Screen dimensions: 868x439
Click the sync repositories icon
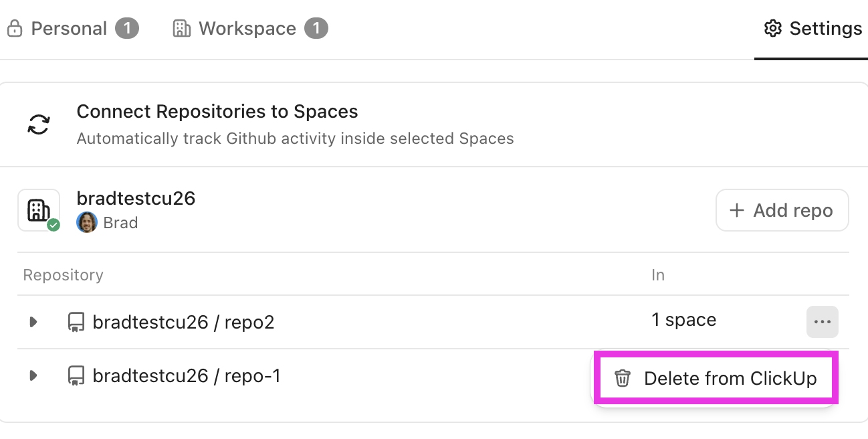click(38, 124)
